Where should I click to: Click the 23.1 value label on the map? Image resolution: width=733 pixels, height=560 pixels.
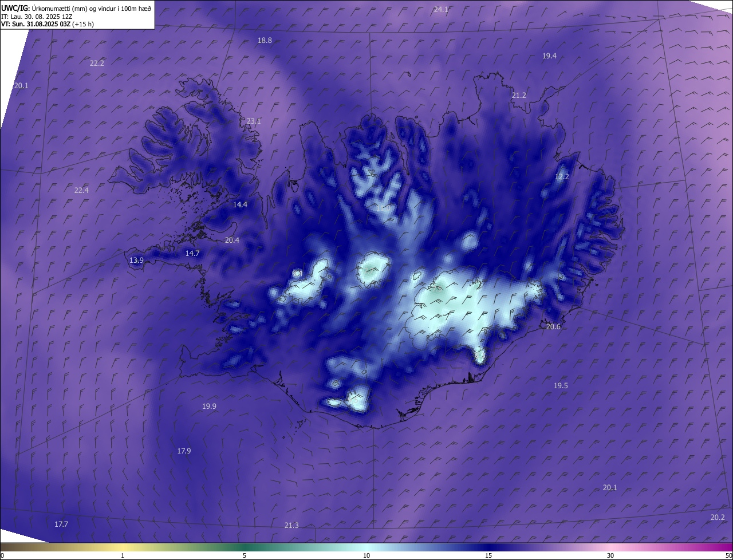click(x=254, y=121)
